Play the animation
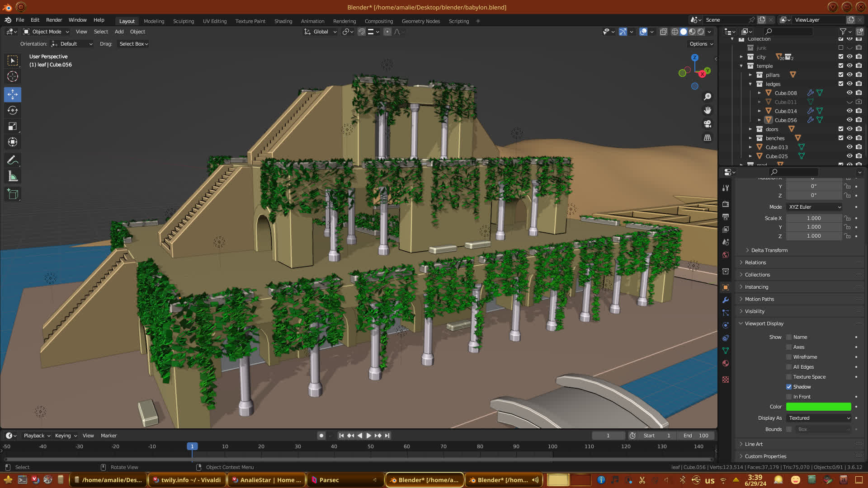 click(x=368, y=436)
